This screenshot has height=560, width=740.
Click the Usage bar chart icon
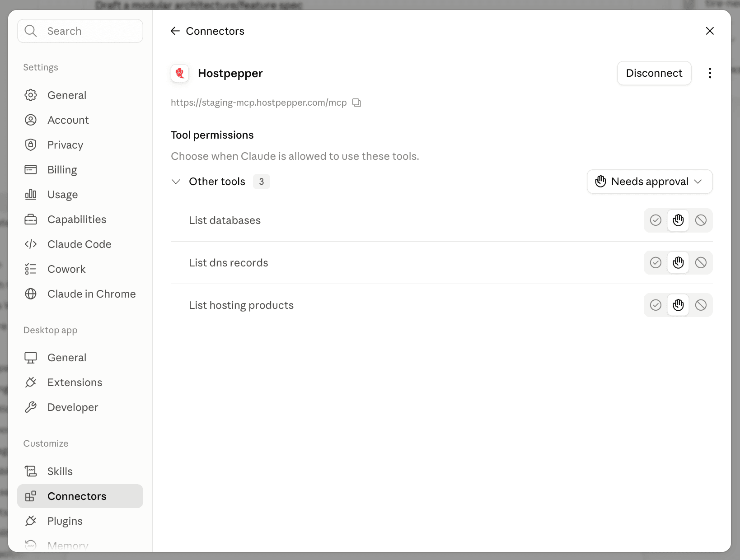pos(31,195)
